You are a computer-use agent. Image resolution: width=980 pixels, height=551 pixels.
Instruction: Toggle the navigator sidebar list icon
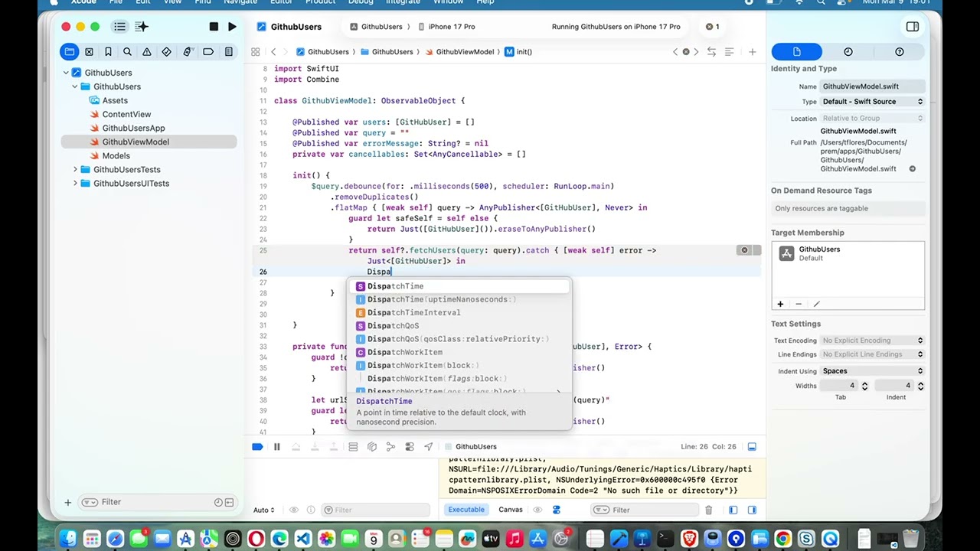point(119,27)
